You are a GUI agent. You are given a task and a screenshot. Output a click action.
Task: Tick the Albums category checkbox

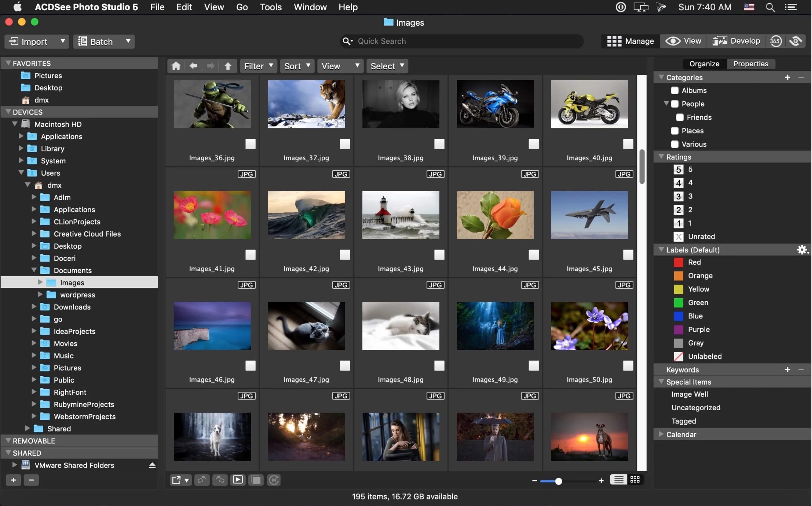(675, 90)
